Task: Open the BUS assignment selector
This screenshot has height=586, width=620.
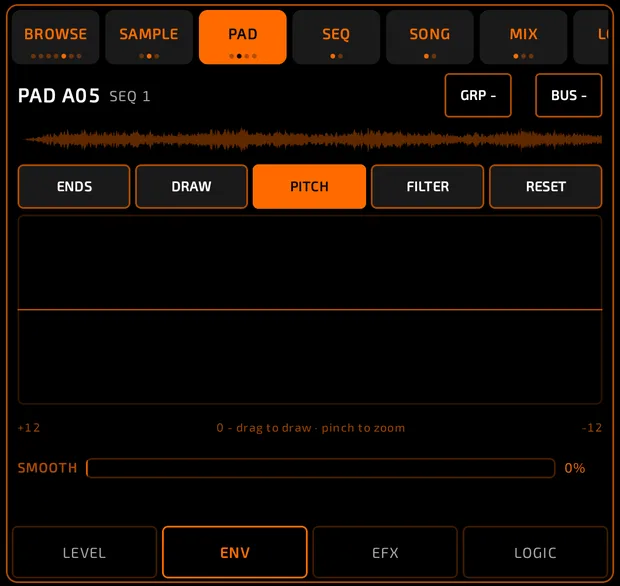Action: tap(569, 95)
